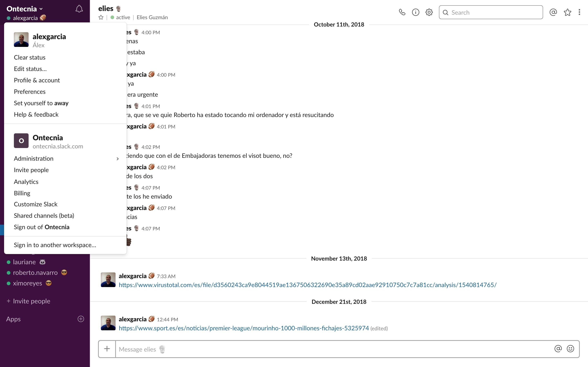Open the settings gear icon
588x367 pixels.
point(429,12)
